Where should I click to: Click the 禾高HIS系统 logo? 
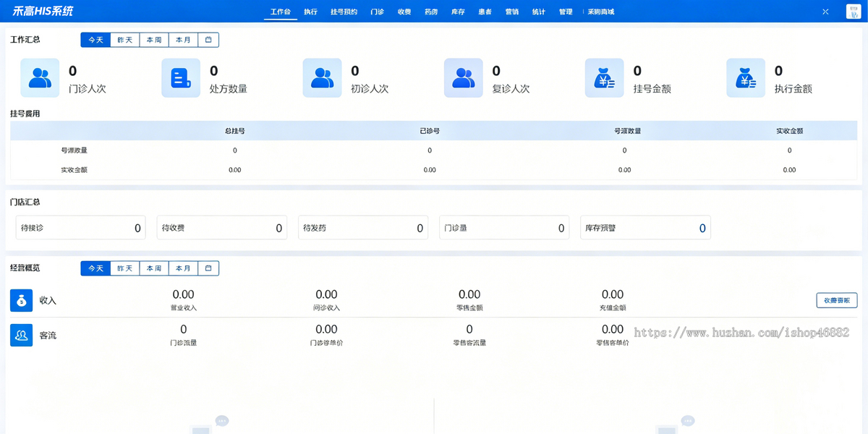click(x=42, y=12)
